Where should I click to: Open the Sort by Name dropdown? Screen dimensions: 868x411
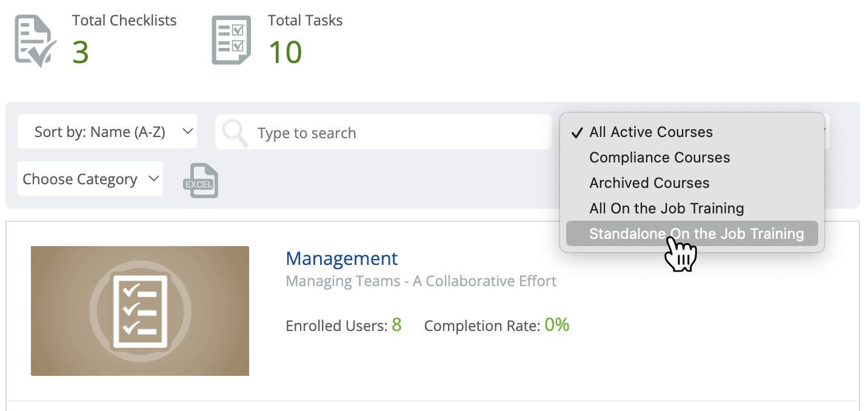click(x=107, y=131)
